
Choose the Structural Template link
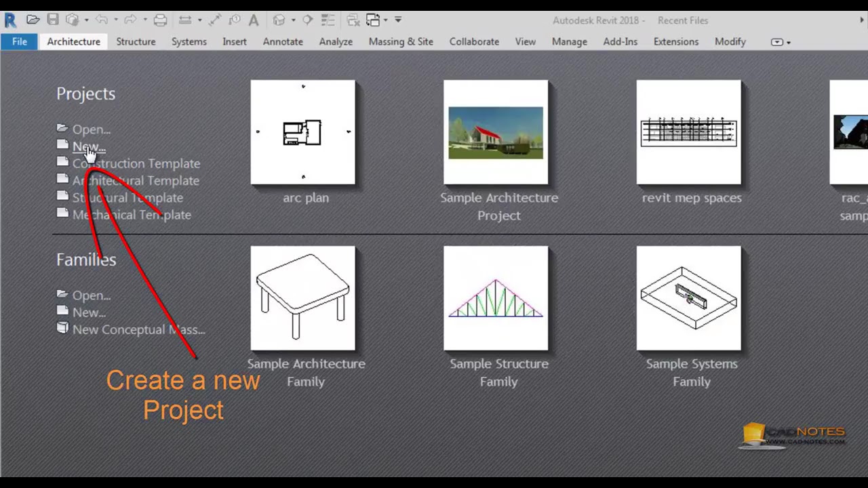tap(127, 198)
